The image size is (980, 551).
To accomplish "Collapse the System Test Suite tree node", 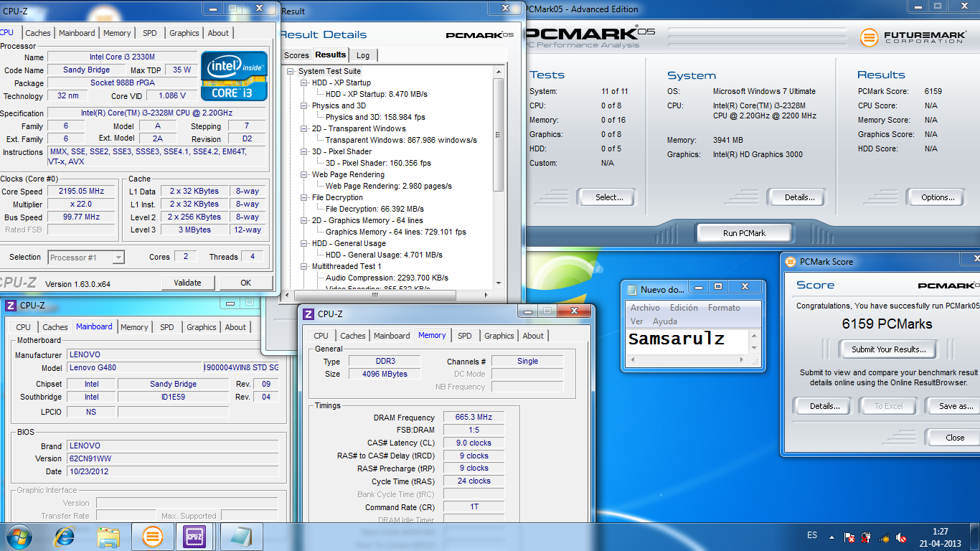I will 291,71.
